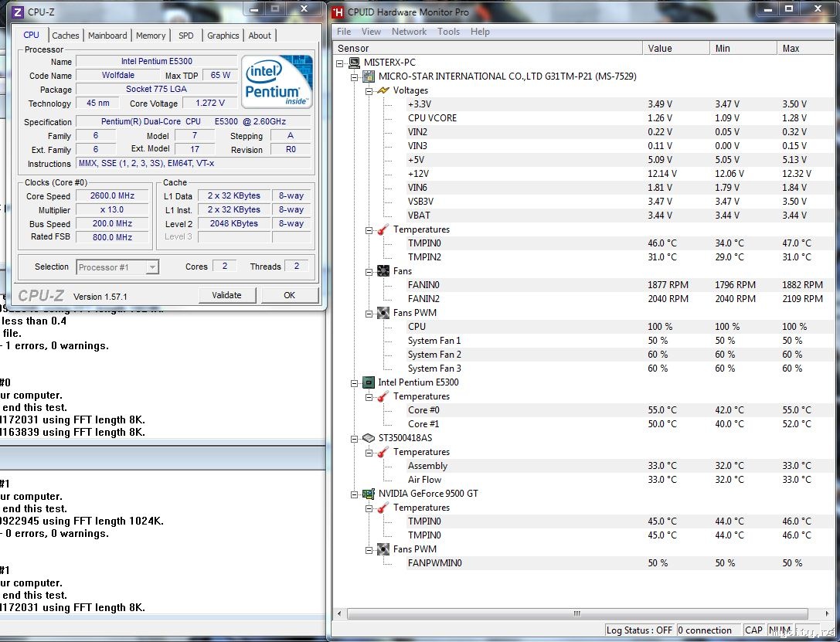
Task: Click the ST3500418AS hard drive icon
Action: coord(369,438)
